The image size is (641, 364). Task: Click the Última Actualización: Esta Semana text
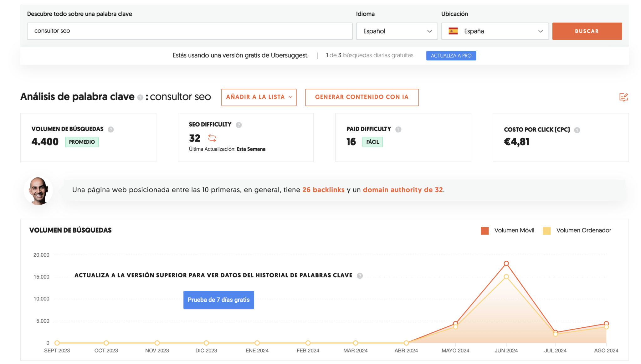pos(227,149)
